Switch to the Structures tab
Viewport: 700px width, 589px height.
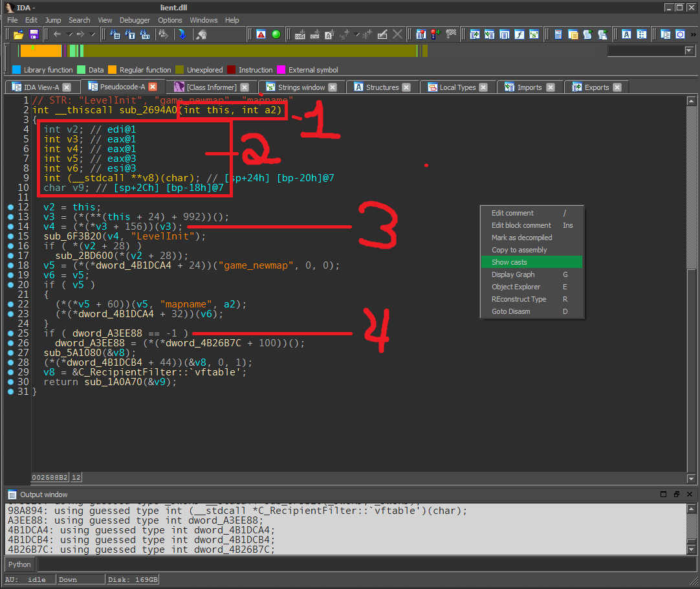pos(382,87)
